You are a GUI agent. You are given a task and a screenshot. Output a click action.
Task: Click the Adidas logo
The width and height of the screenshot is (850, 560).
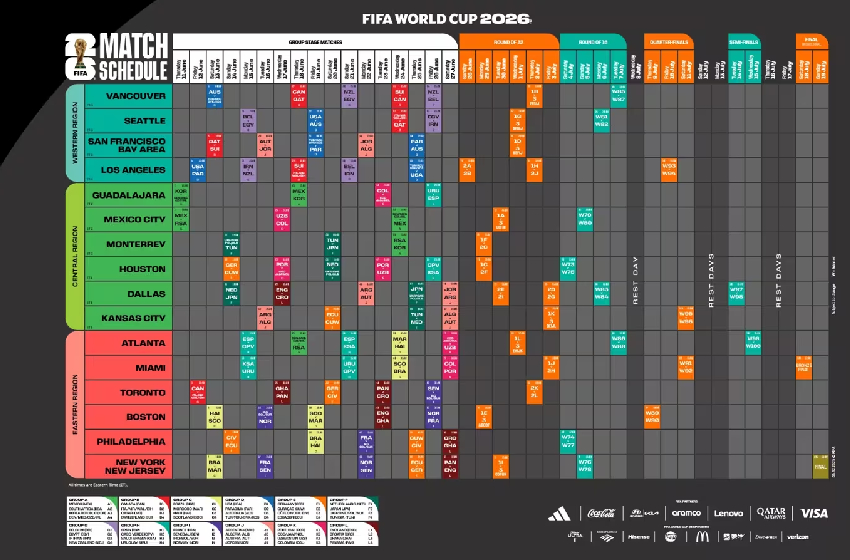[558, 513]
